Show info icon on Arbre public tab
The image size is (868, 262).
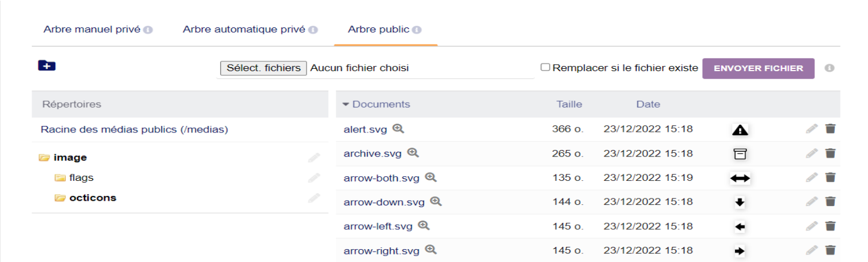click(417, 30)
